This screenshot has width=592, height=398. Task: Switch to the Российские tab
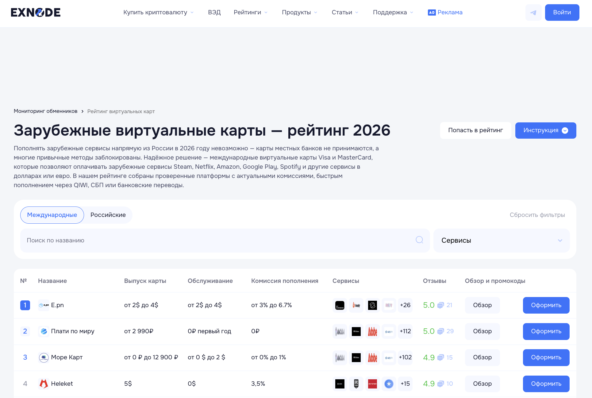pyautogui.click(x=108, y=215)
